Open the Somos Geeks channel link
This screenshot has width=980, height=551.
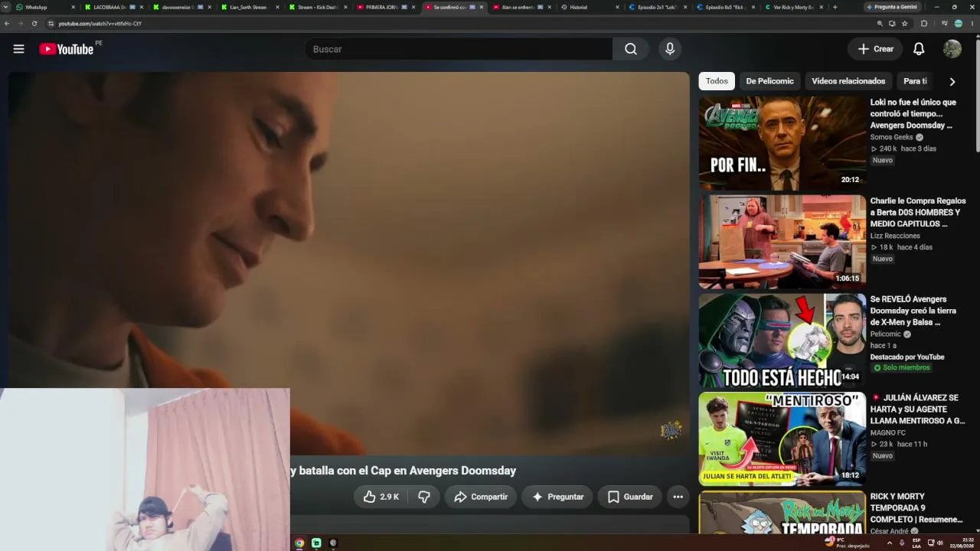pos(891,137)
